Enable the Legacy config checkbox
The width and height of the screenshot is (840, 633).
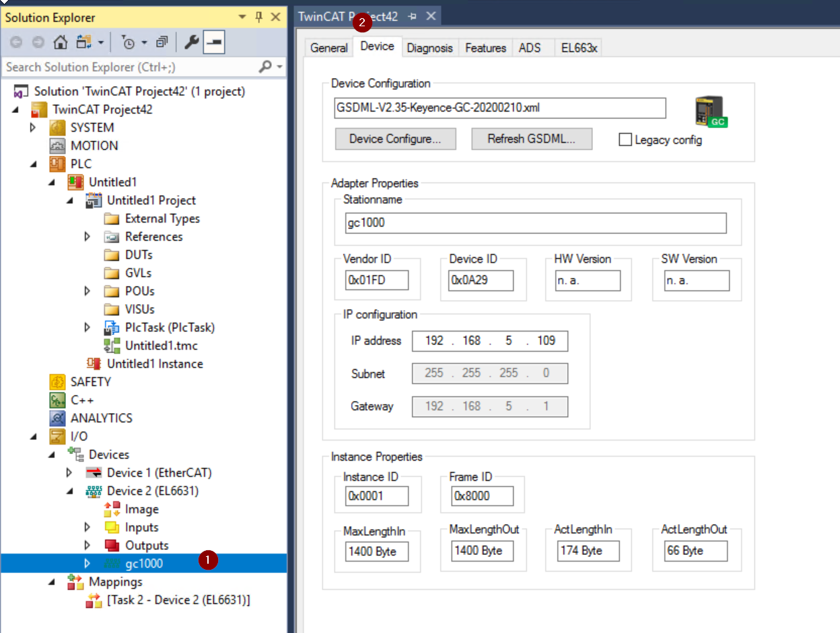[x=625, y=140]
